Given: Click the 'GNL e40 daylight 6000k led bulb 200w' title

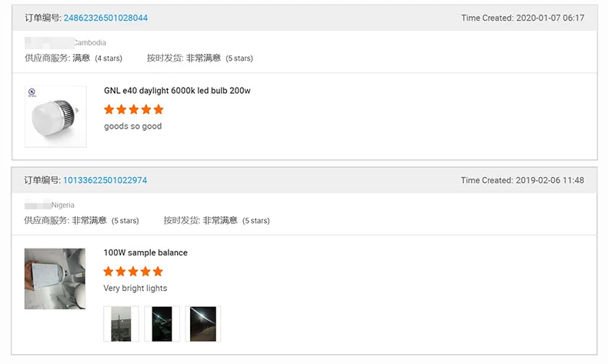Looking at the screenshot, I should 177,91.
